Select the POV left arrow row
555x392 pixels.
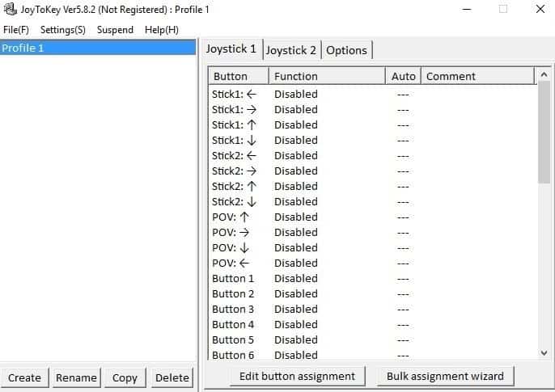373,263
